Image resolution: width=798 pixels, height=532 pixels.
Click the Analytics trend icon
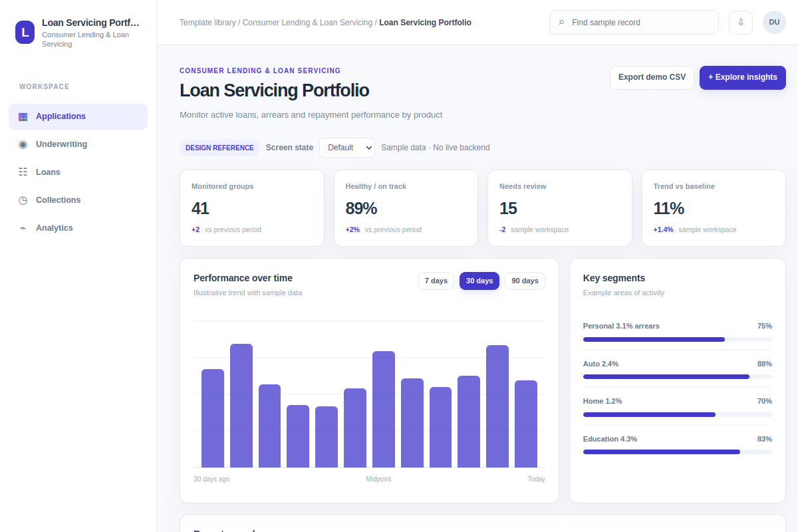tap(23, 228)
